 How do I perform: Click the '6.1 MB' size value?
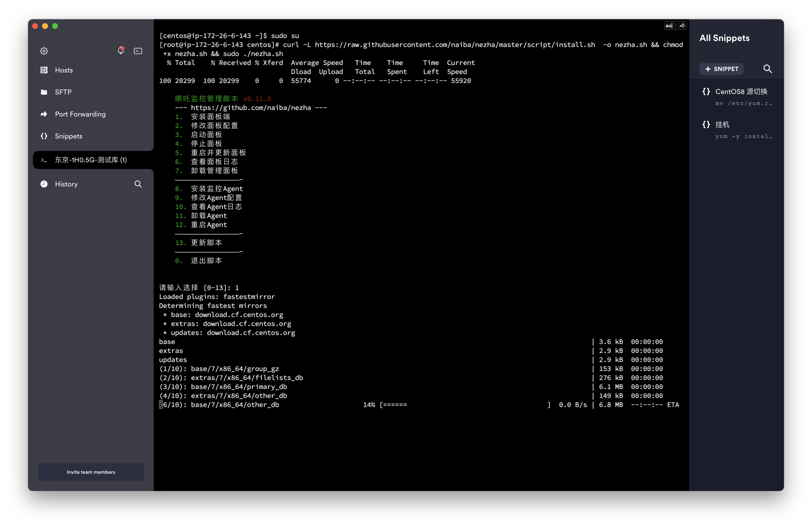pyautogui.click(x=611, y=387)
